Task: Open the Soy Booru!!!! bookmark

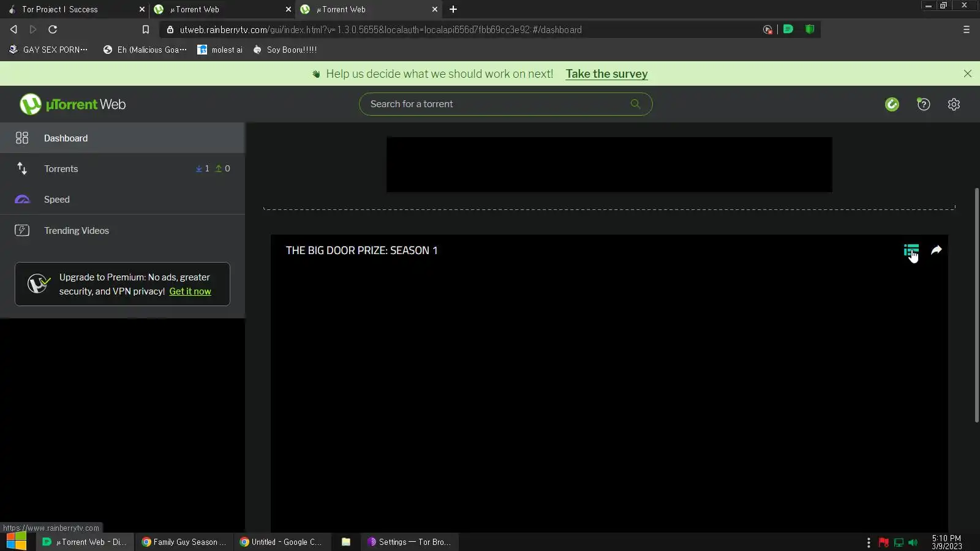Action: tap(285, 50)
